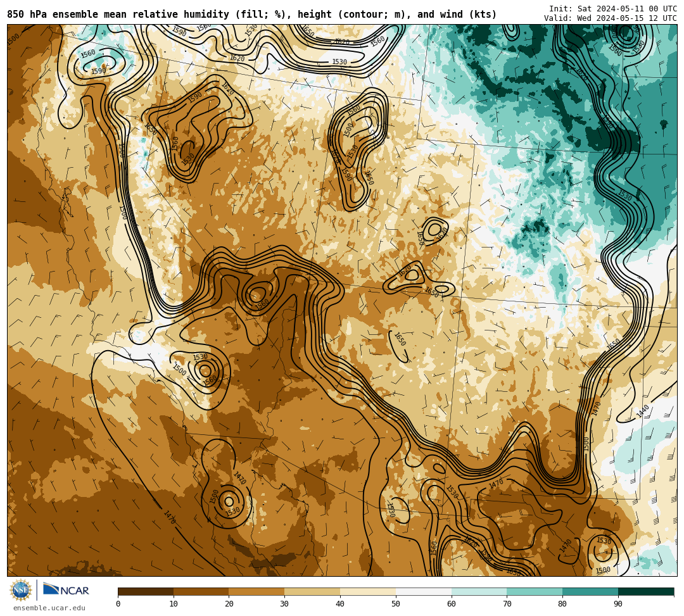Click the NSF logo
Viewport: 684px width, 616px height.
21,590
